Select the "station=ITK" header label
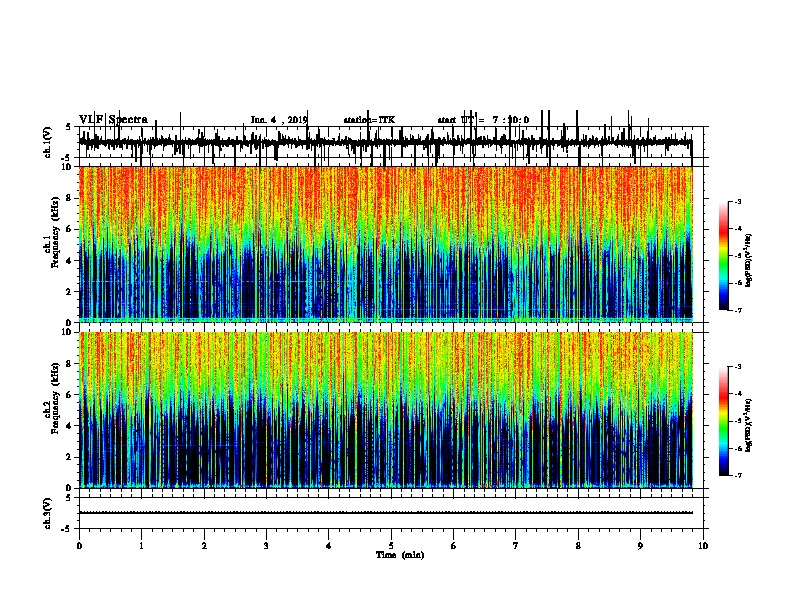 (369, 120)
